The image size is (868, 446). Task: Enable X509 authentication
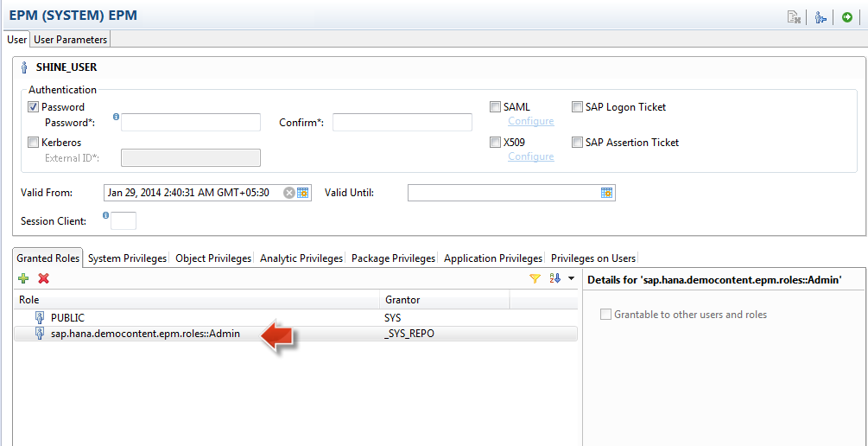(496, 143)
